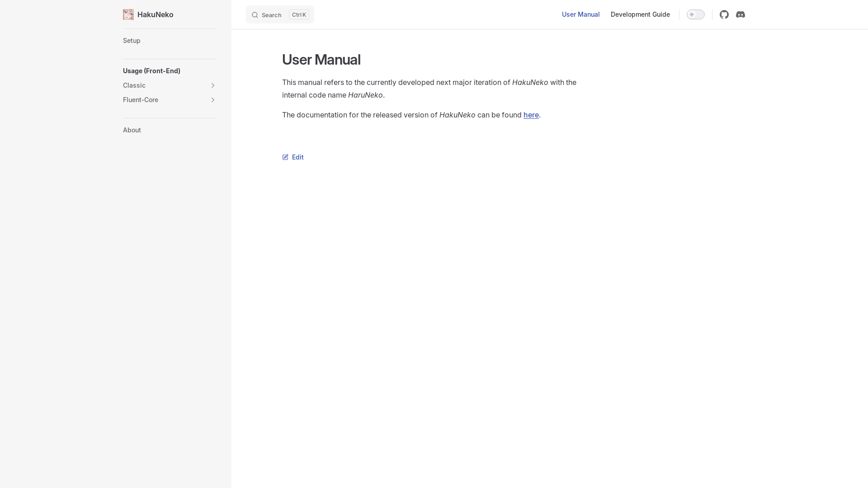Viewport: 868px width, 488px height.
Task: Follow the 'here' documentation link
Action: (531, 115)
